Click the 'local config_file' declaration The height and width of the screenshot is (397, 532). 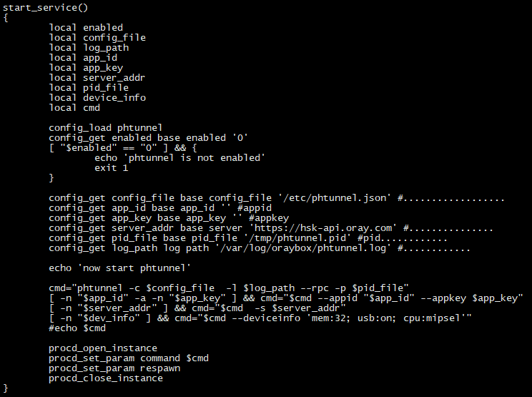coord(97,38)
